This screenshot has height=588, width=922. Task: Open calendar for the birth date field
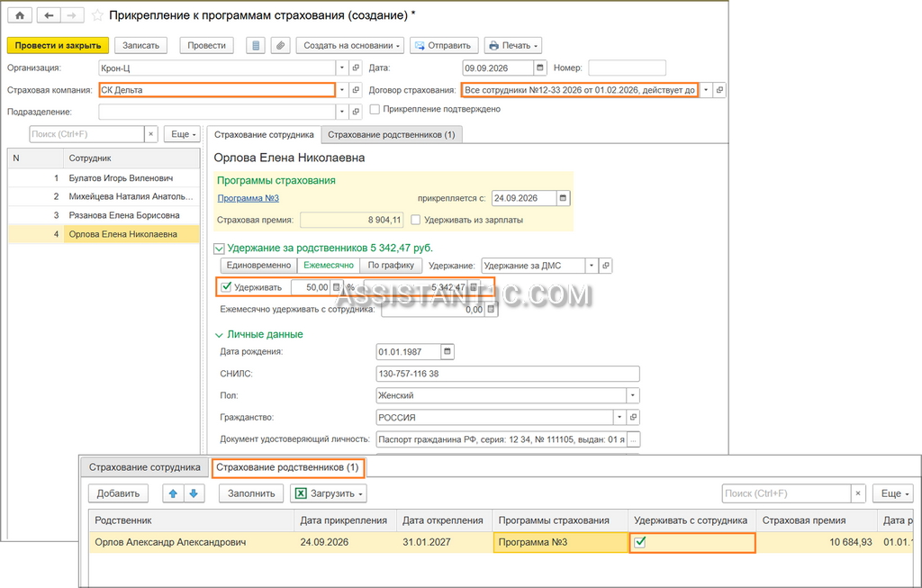coord(447,351)
